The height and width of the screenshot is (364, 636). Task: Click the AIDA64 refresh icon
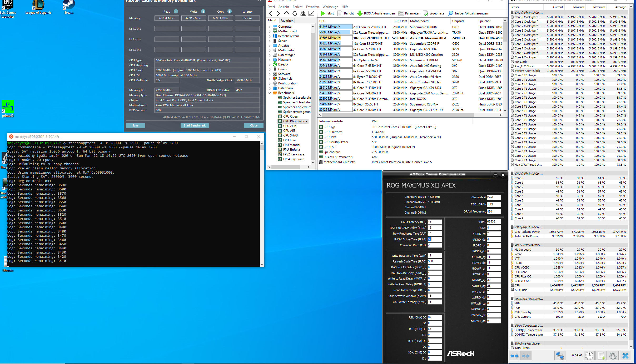[x=295, y=13]
